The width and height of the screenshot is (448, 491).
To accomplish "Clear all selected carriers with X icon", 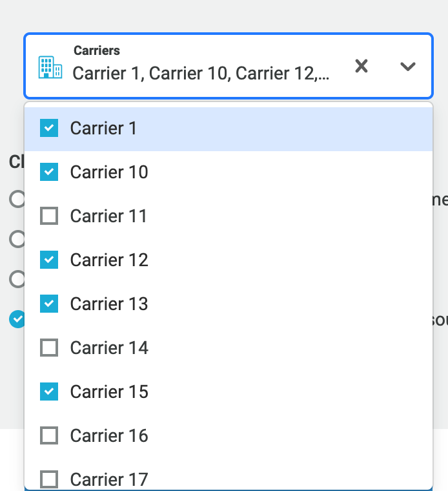I will point(361,66).
